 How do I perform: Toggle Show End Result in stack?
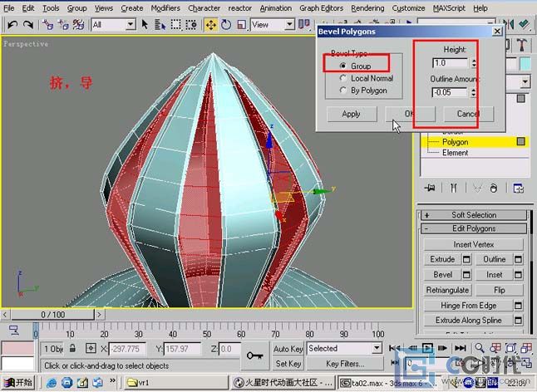(453, 189)
